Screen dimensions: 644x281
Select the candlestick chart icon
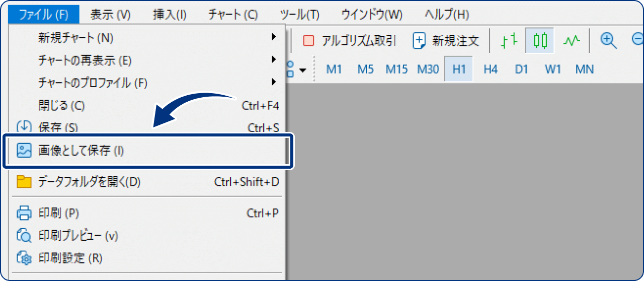540,41
